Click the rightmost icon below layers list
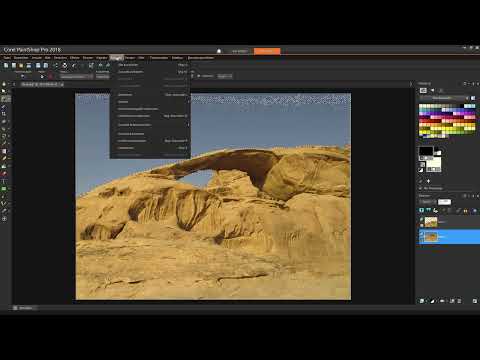The image size is (480, 360). (x=475, y=301)
